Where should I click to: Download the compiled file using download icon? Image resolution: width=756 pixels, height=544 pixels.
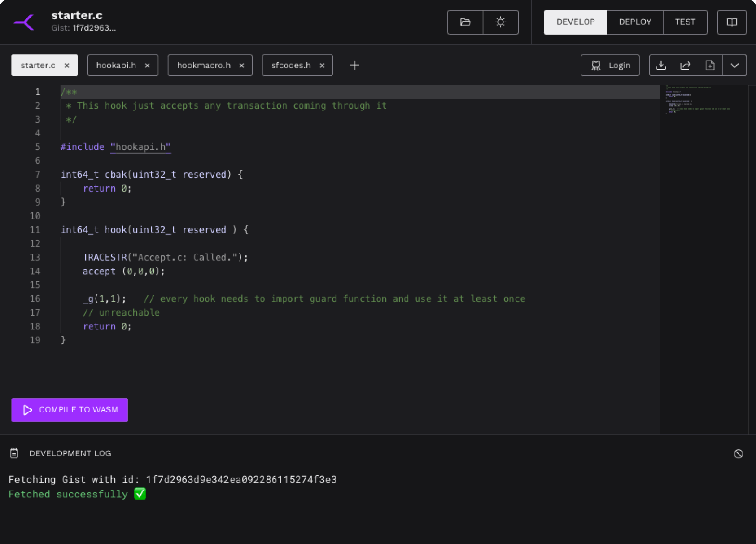click(x=661, y=65)
